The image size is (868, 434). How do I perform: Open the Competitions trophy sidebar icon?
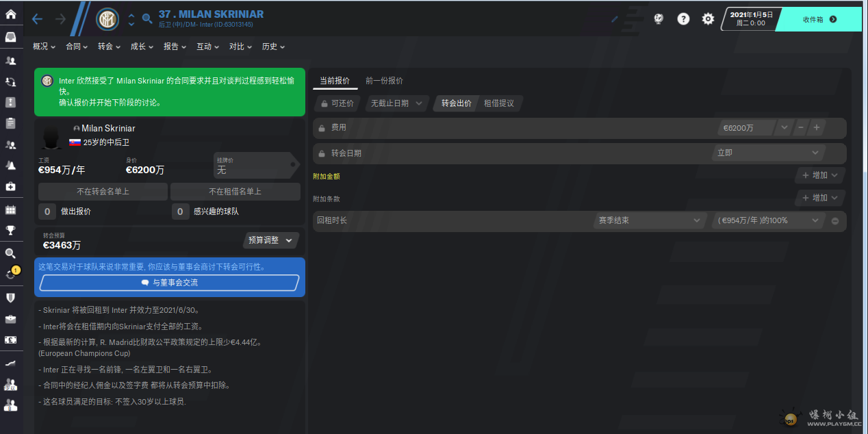[10, 230]
